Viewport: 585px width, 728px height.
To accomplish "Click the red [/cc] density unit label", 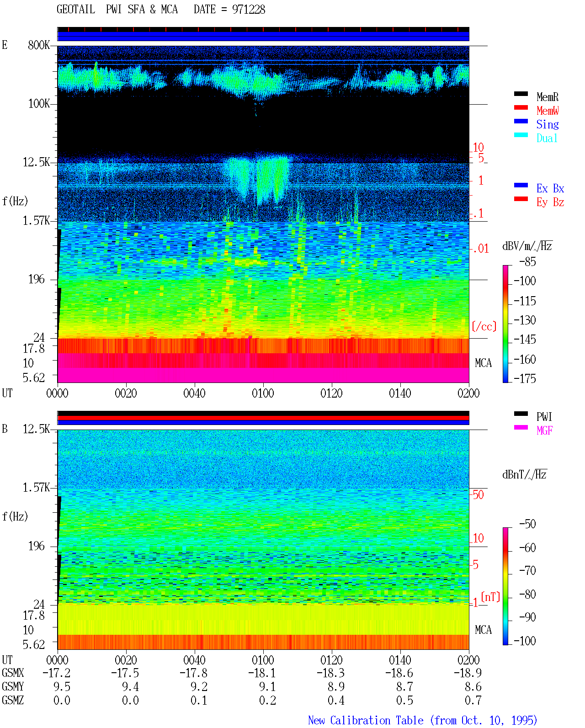I will coord(484,326).
